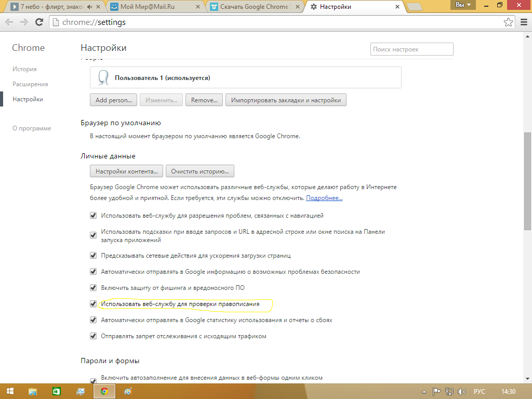Open Расширения in the sidebar
This screenshot has width=532, height=399.
30,84
